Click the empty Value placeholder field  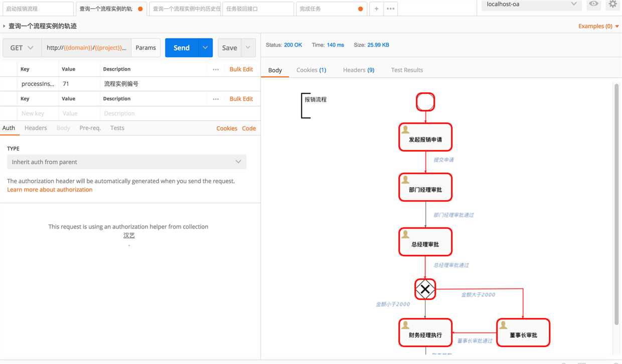(x=79, y=113)
